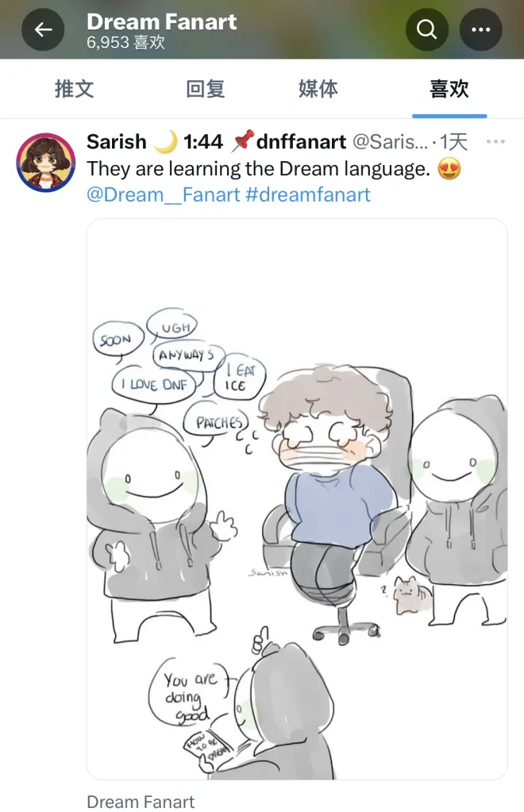524x812 pixels.
Task: Open search with the magnifier icon
Action: point(426,29)
